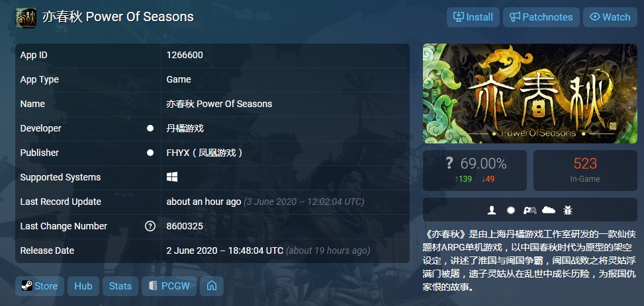Click the single-player person icon
This screenshot has height=306, width=644.
pos(492,210)
